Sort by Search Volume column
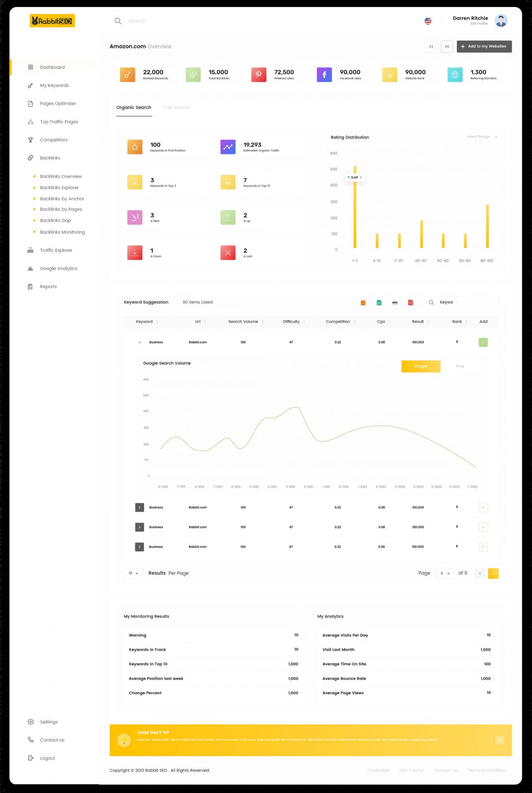 pos(246,322)
